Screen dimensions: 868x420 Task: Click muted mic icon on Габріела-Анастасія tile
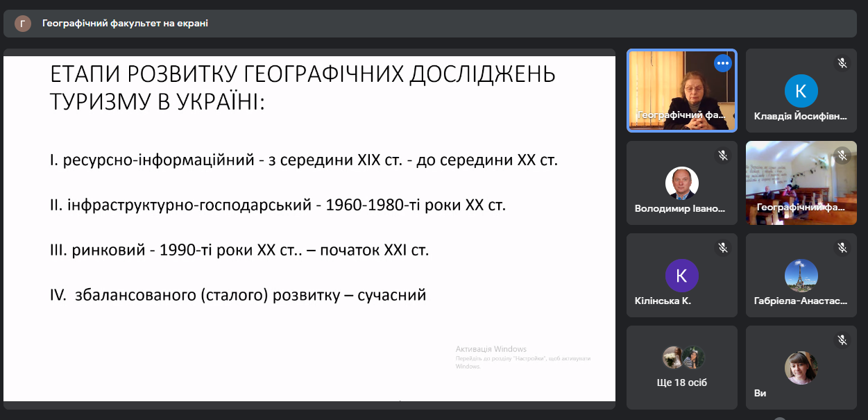pos(842,247)
